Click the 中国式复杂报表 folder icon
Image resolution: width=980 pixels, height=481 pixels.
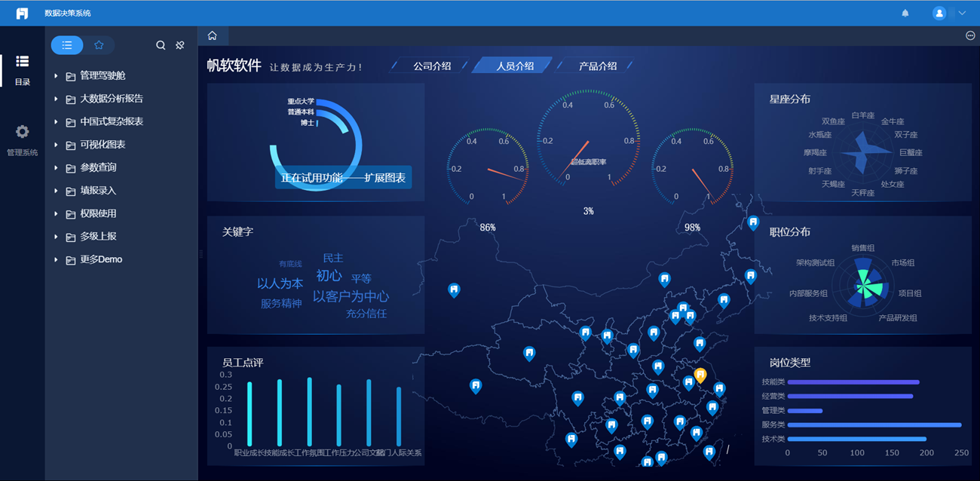(x=70, y=122)
